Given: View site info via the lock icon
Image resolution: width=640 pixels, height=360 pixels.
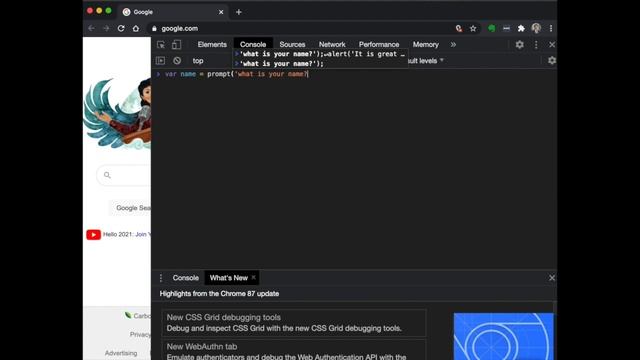Looking at the screenshot, I should [x=154, y=29].
